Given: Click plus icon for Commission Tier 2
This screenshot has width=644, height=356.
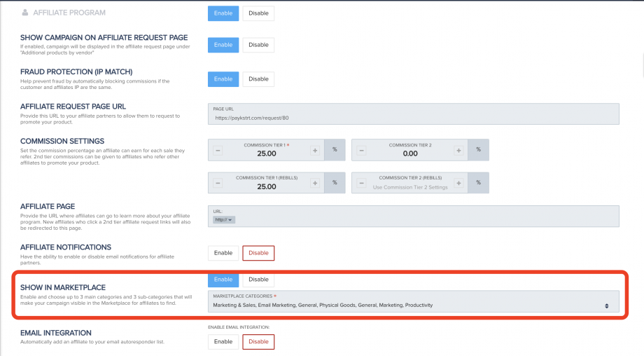Looking at the screenshot, I should coord(458,150).
